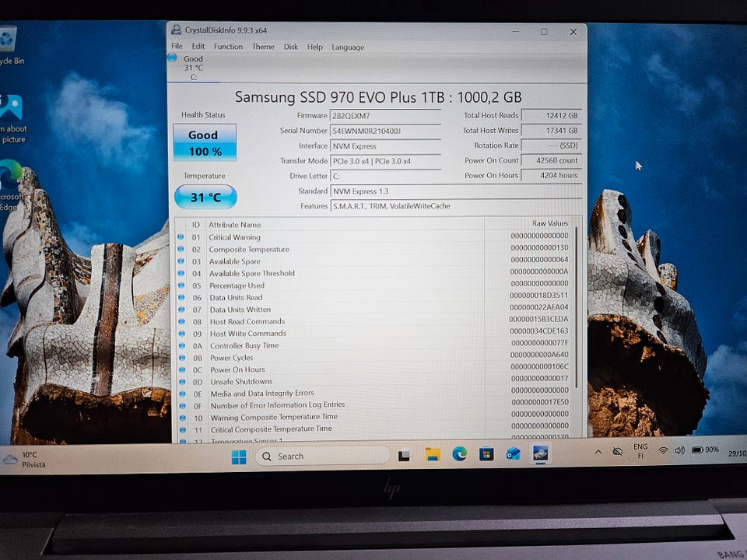Click the "Attribute Name" column header

[x=234, y=225]
